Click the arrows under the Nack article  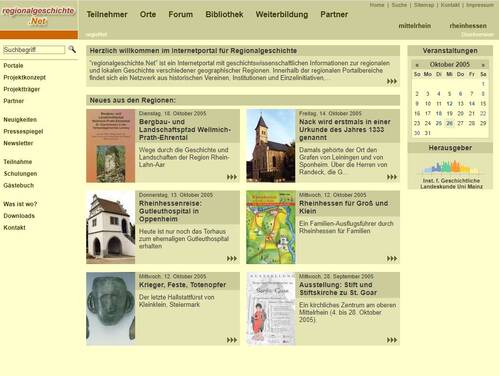click(392, 177)
